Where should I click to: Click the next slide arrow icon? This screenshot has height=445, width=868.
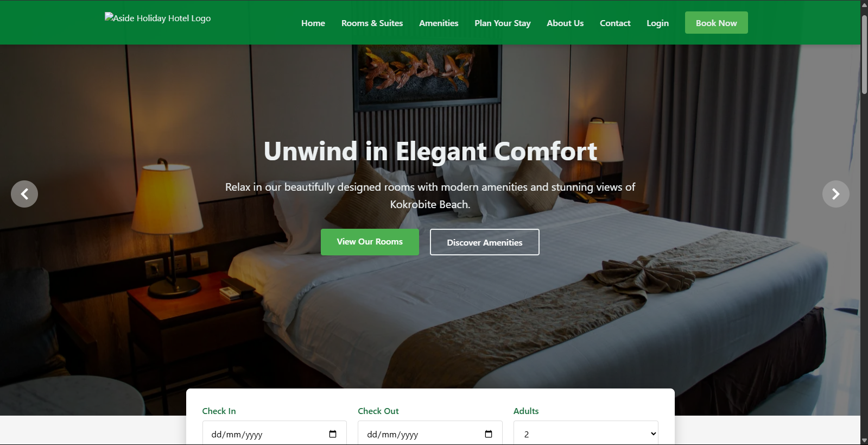[x=836, y=194]
